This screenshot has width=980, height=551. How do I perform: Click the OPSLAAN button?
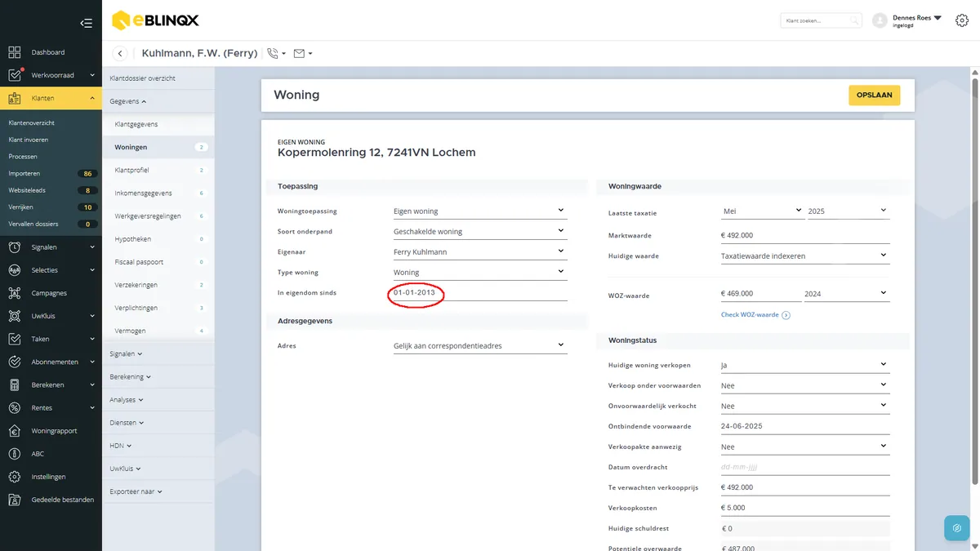click(875, 95)
